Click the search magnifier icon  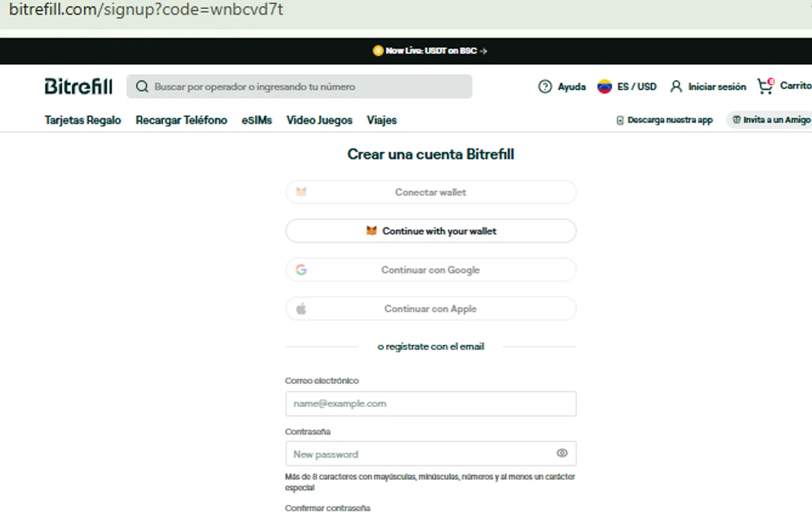[x=142, y=87]
